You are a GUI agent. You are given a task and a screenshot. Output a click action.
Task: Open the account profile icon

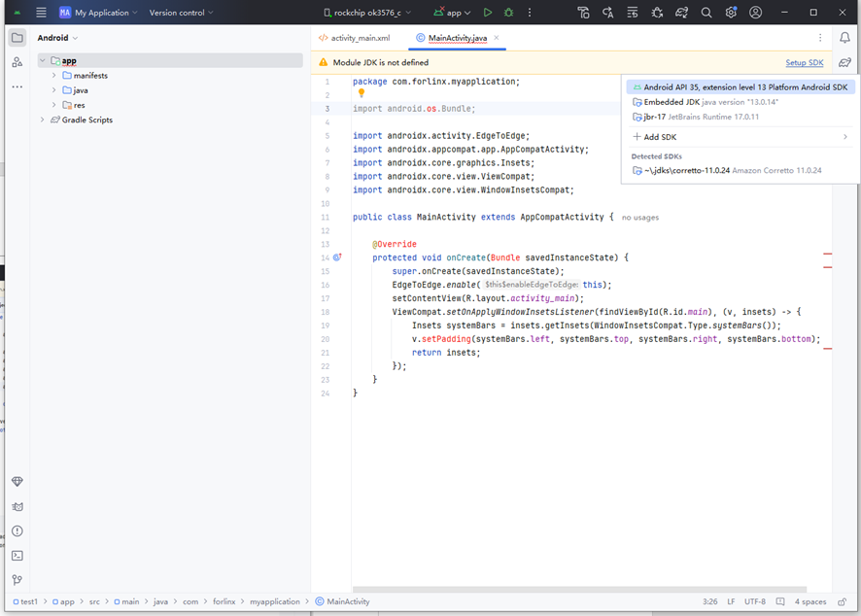pyautogui.click(x=756, y=13)
